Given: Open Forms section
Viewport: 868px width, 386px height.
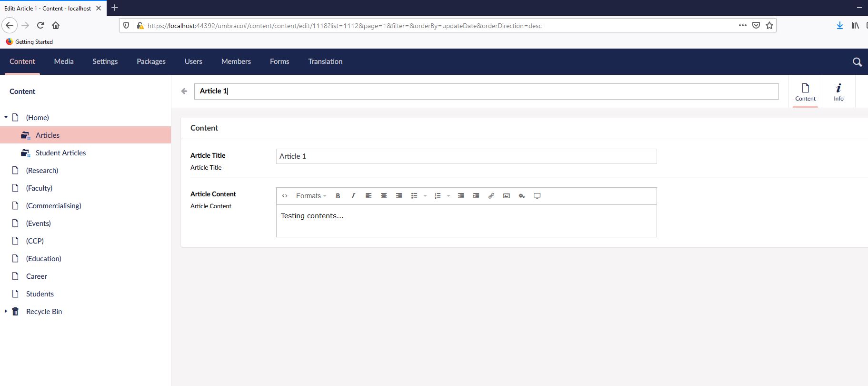Looking at the screenshot, I should click(x=279, y=61).
